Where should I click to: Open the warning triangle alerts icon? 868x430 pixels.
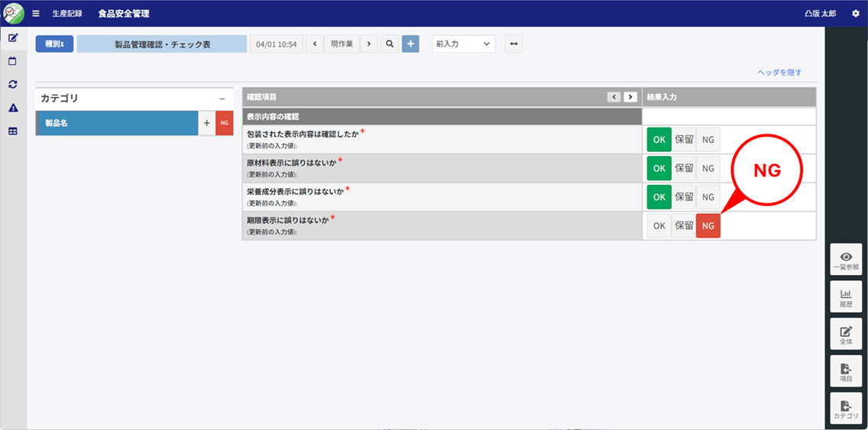(13, 108)
